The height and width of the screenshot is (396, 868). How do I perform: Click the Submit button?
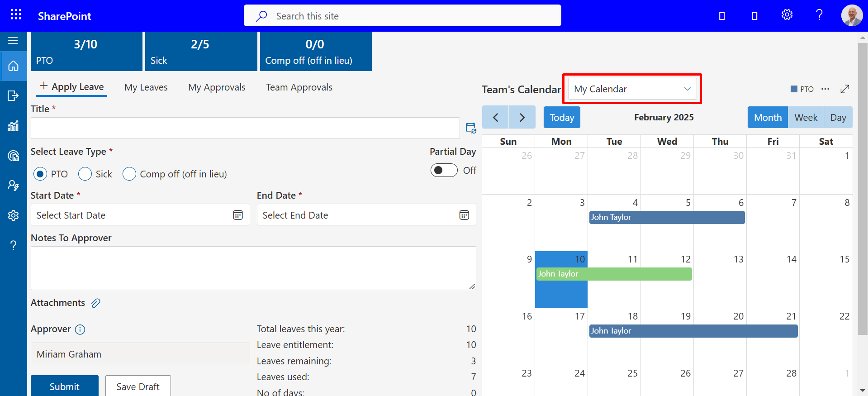[64, 386]
